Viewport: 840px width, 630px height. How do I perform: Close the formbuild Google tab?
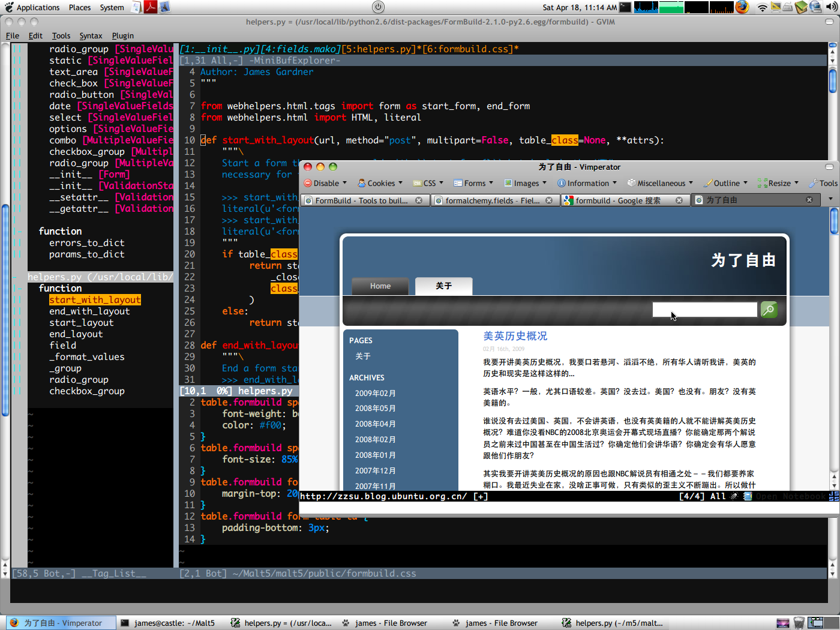[679, 200]
